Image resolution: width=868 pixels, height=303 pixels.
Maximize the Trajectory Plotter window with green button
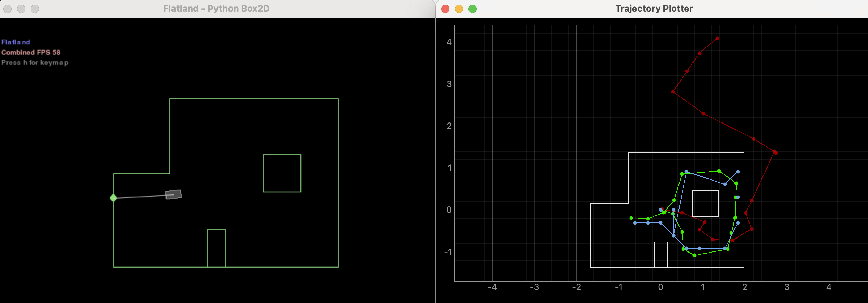pos(473,9)
